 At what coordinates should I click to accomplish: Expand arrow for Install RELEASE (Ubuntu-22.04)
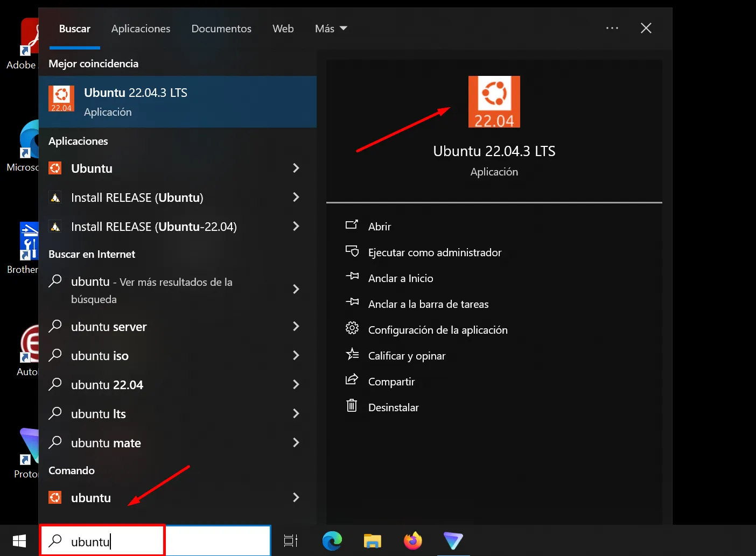click(296, 227)
